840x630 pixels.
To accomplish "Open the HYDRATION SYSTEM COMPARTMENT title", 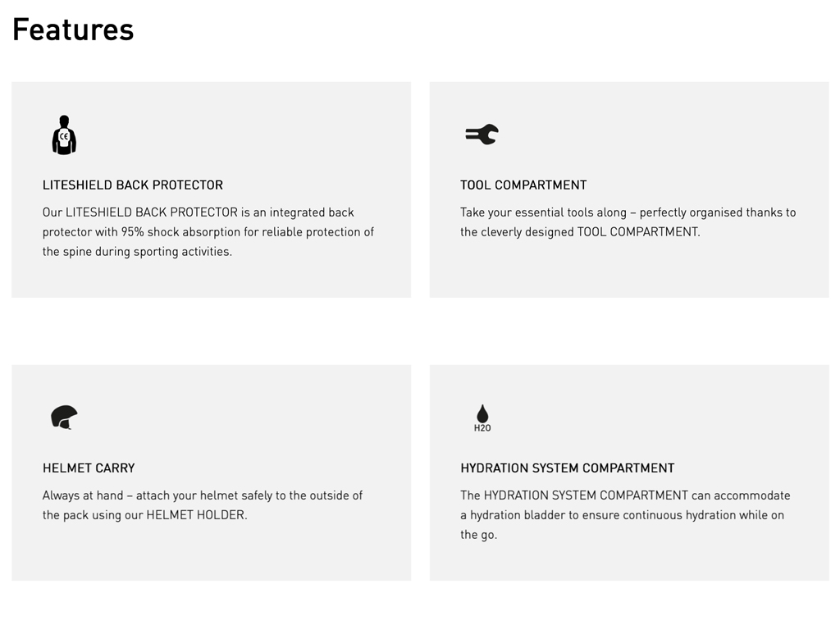I will tap(568, 468).
